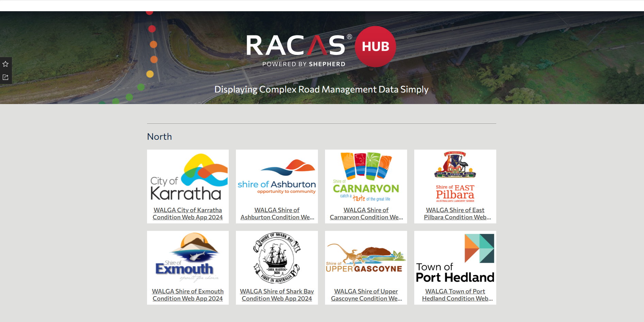Open the Shire of Upper Gascoyne logo thumbnail
Image resolution: width=644 pixels, height=322 pixels.
coord(366,258)
